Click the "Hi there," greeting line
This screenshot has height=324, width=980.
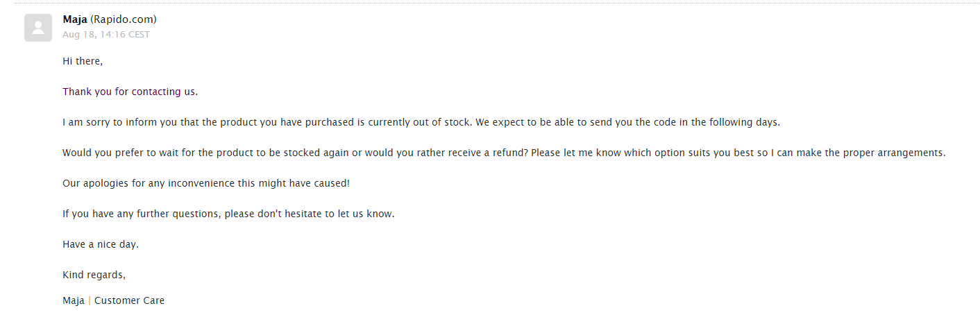(x=83, y=61)
